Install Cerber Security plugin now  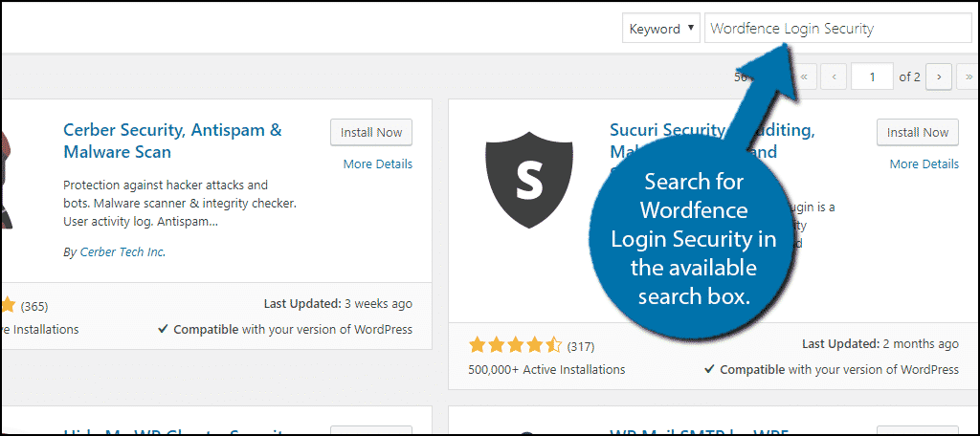coord(371,132)
